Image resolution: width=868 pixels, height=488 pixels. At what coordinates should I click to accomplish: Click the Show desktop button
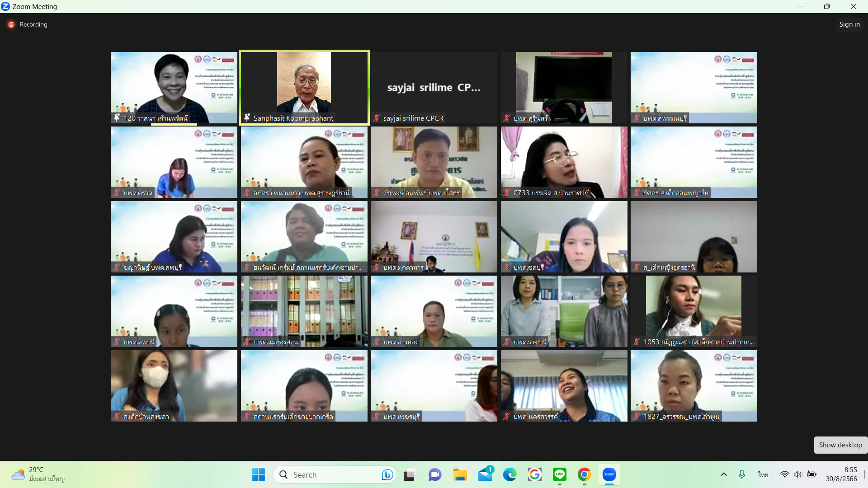pyautogui.click(x=840, y=445)
